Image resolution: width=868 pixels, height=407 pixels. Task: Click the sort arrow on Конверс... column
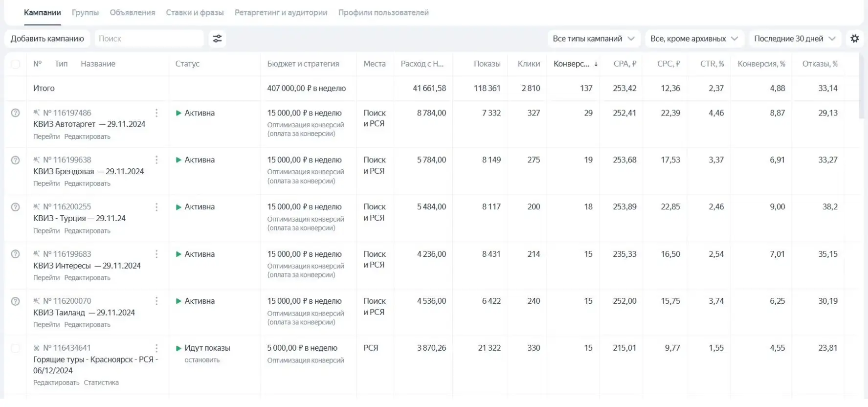coord(596,64)
